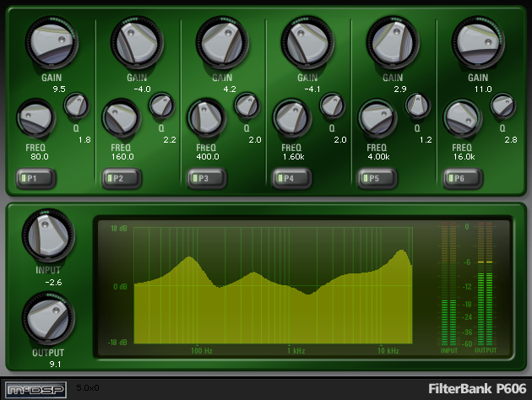Click the P2 frequency knob set to 160.0
Screen dimensions: 532x400
click(121, 118)
